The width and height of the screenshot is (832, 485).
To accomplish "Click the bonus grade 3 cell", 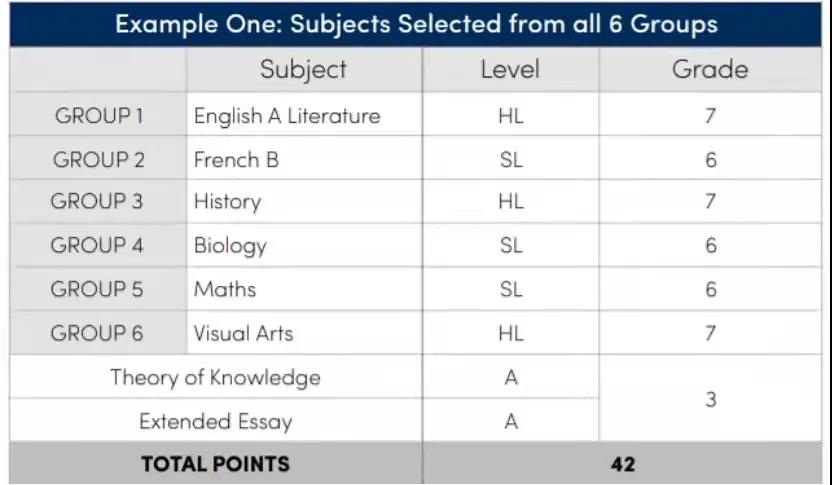I will (710, 399).
